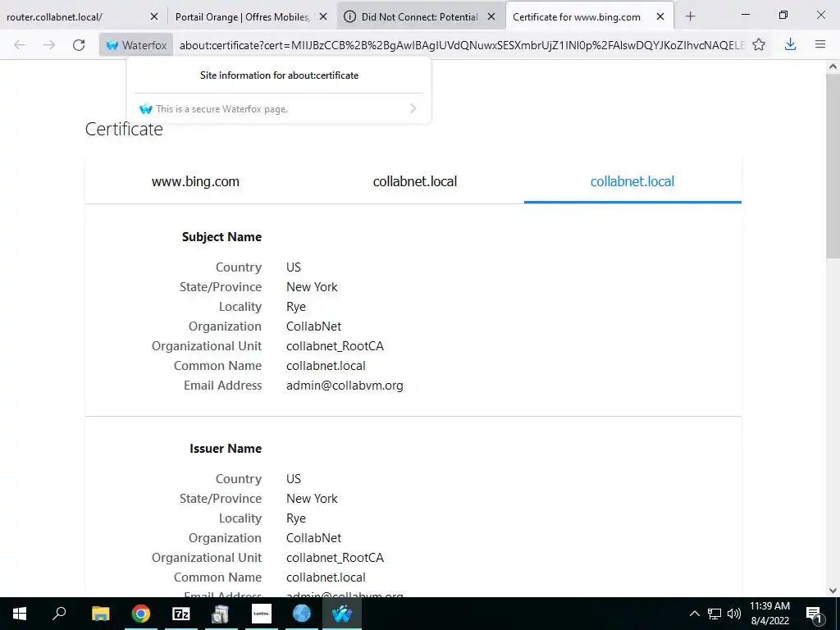The width and height of the screenshot is (840, 630).
Task: Open the blue globe taskbar app
Action: (302, 614)
